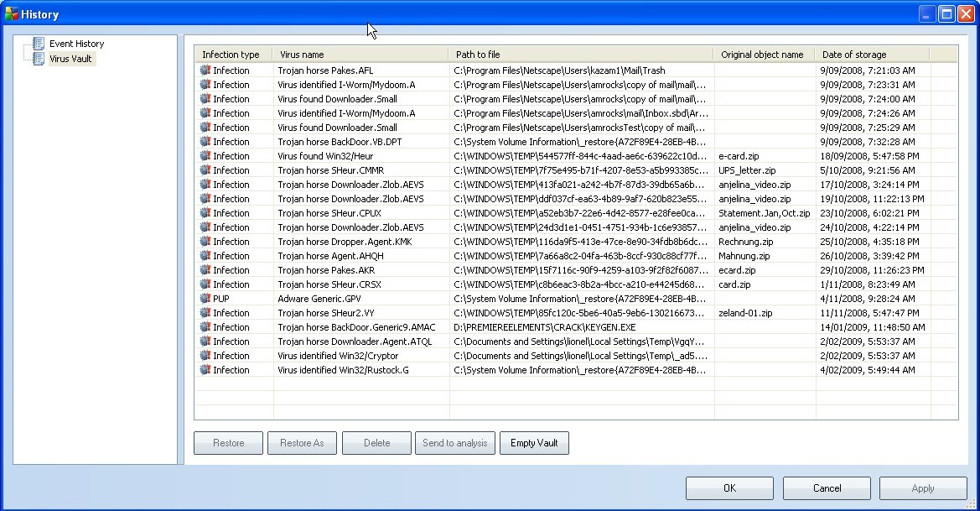The height and width of the screenshot is (511, 980).
Task: Click the Virus Vault tree icon
Action: click(38, 59)
